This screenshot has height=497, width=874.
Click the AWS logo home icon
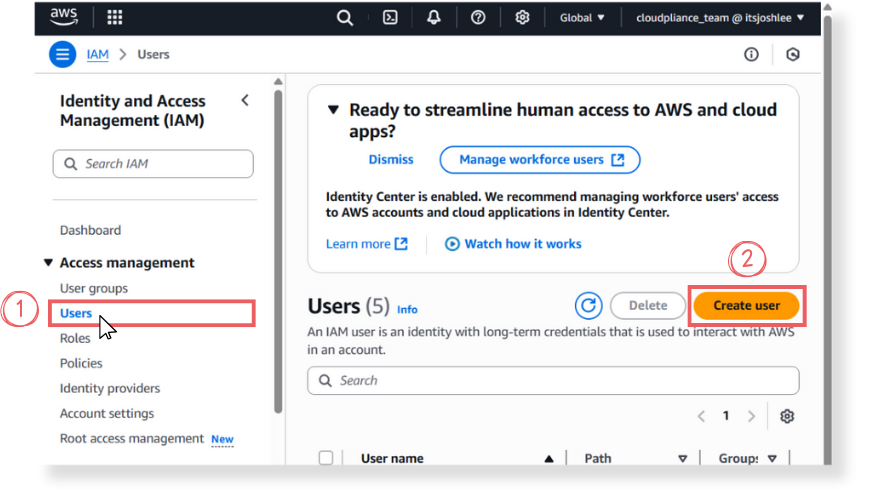[x=64, y=17]
